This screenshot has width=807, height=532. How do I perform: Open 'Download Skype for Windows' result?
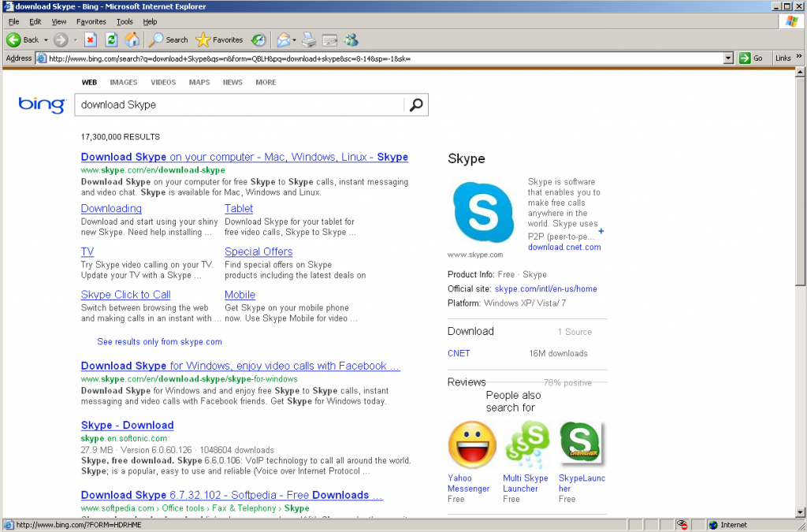pos(240,366)
